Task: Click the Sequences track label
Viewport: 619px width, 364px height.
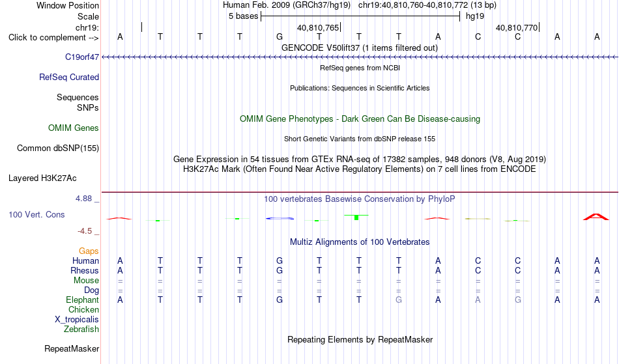Action: click(x=78, y=98)
